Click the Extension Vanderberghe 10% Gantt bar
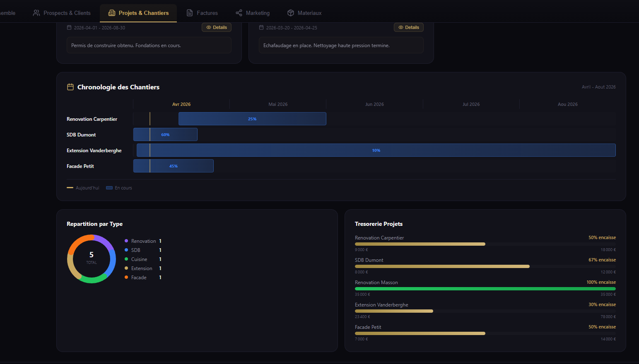 376,150
